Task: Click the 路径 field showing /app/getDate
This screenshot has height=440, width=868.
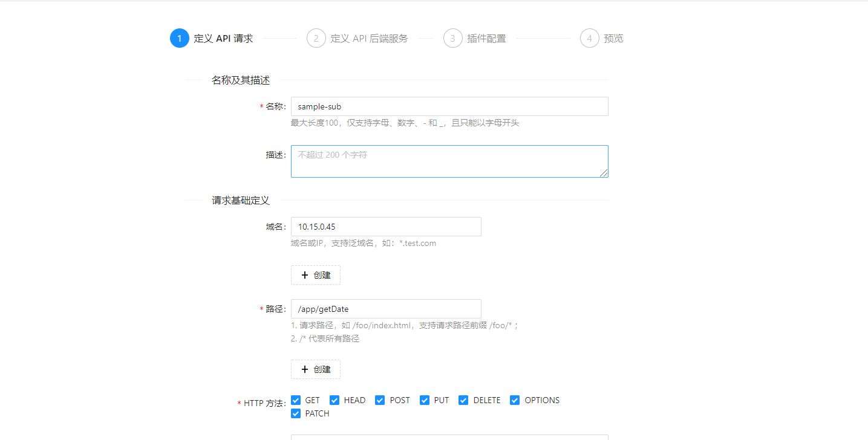Action: click(x=386, y=309)
